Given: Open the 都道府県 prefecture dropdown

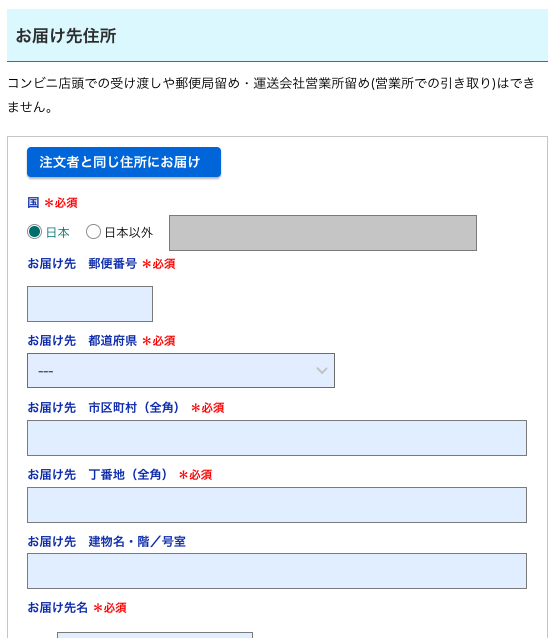Looking at the screenshot, I should [x=181, y=370].
